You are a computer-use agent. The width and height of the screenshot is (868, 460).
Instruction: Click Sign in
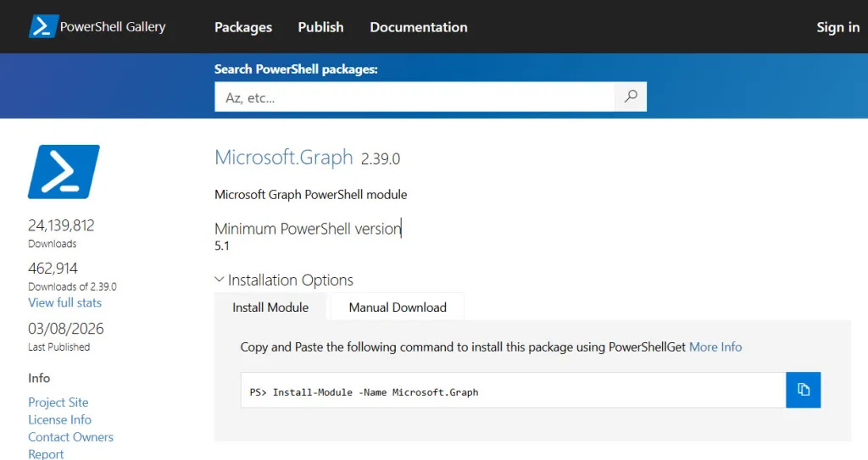point(837,27)
